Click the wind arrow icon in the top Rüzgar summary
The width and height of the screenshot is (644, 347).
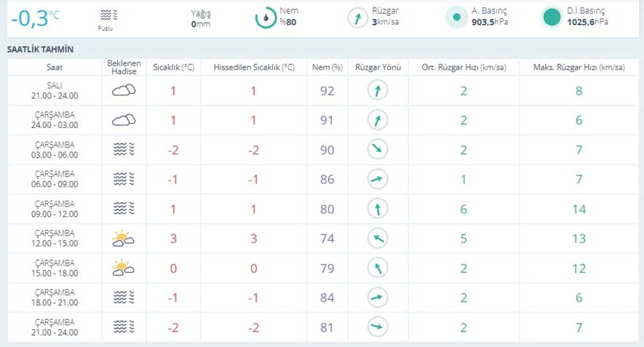[x=358, y=18]
